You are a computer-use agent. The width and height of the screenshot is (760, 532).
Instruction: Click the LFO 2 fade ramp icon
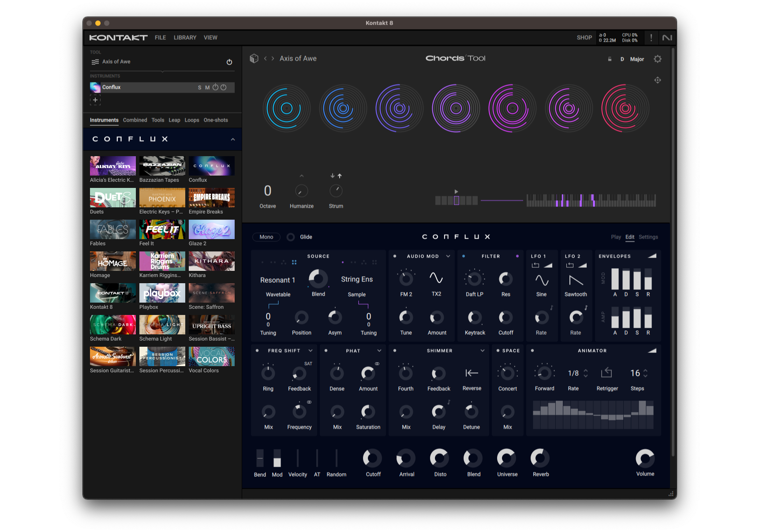[x=582, y=266]
